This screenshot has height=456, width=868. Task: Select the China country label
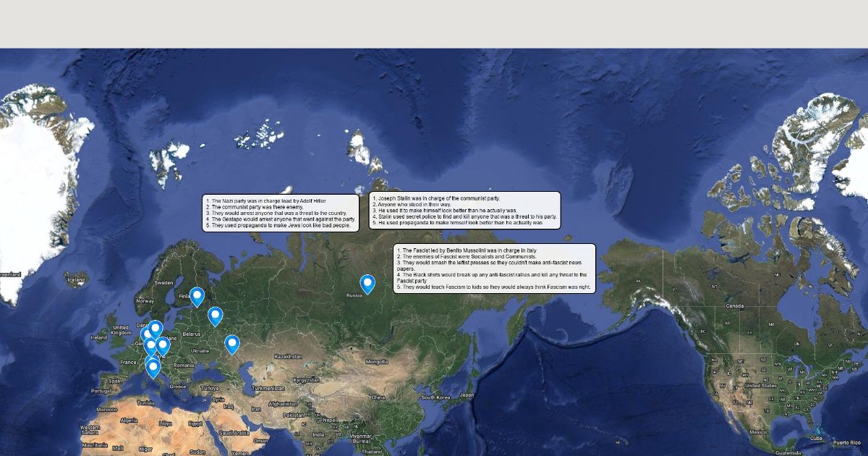[x=378, y=397]
